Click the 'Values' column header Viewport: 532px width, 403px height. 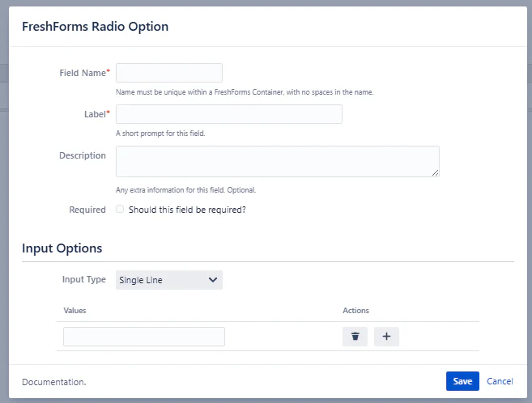click(74, 311)
